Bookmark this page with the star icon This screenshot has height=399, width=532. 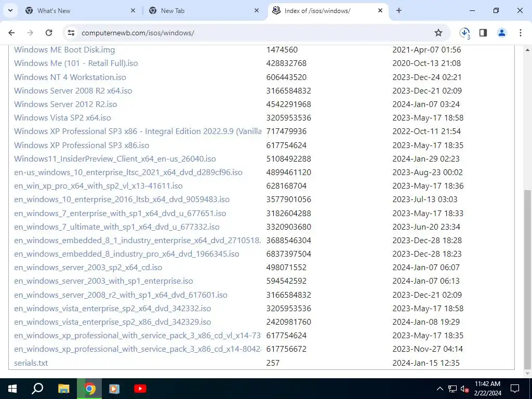pyautogui.click(x=438, y=33)
